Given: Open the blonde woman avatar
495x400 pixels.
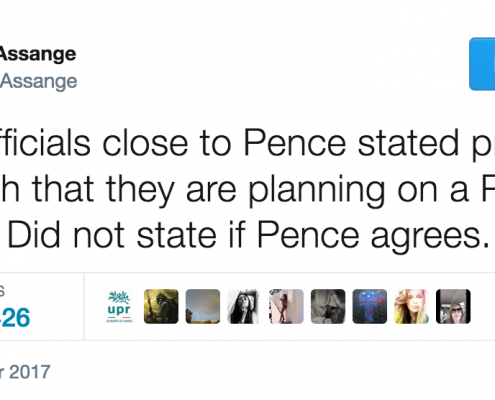Looking at the screenshot, I should tap(411, 306).
